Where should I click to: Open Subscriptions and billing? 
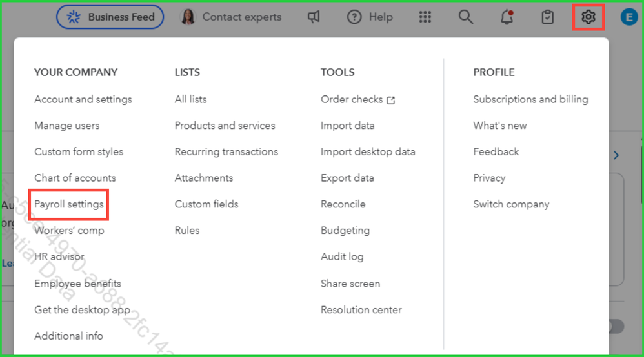[530, 99]
